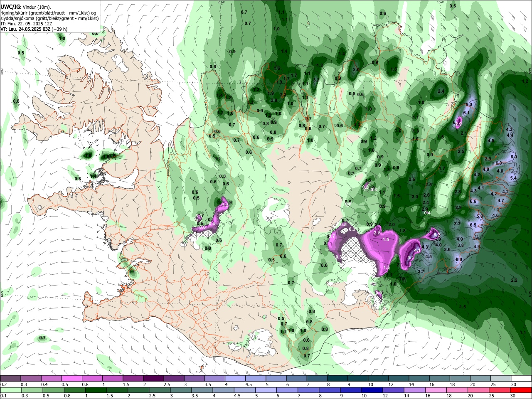Pick the dark green rain swatch between 1 and 1.5
The image size is (532, 399).
click(x=96, y=390)
